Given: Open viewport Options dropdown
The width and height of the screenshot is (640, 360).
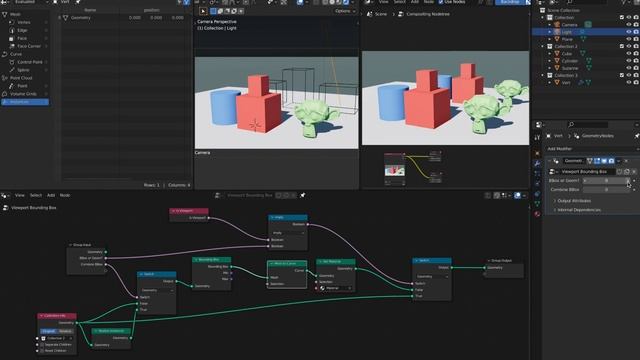Looking at the screenshot, I should (x=345, y=11).
